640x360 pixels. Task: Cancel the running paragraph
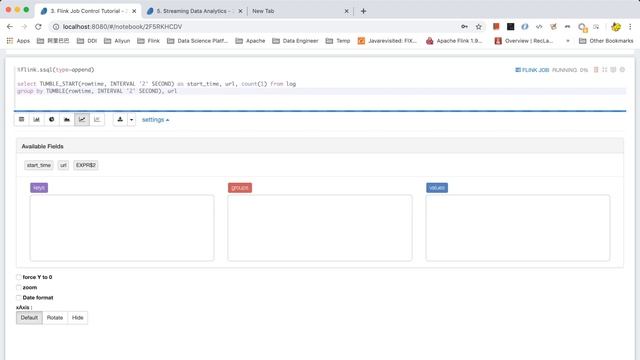tap(596, 70)
